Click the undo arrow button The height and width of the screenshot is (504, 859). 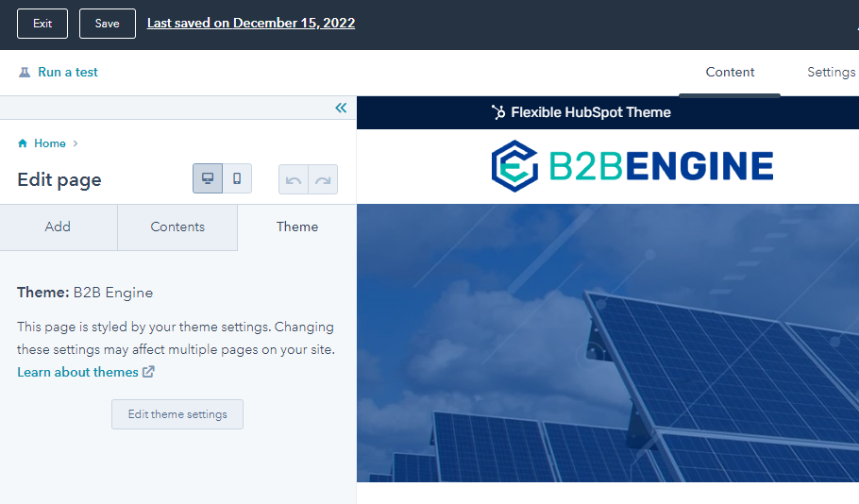[x=294, y=179]
